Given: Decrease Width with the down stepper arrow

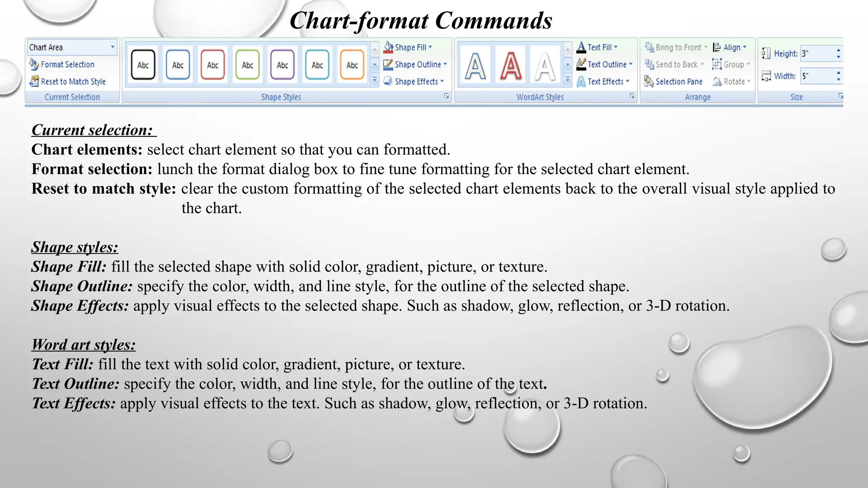Looking at the screenshot, I should 838,80.
